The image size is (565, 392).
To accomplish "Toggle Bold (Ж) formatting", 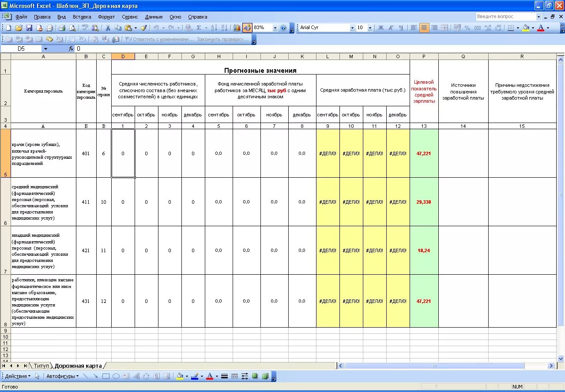I will click(381, 28).
